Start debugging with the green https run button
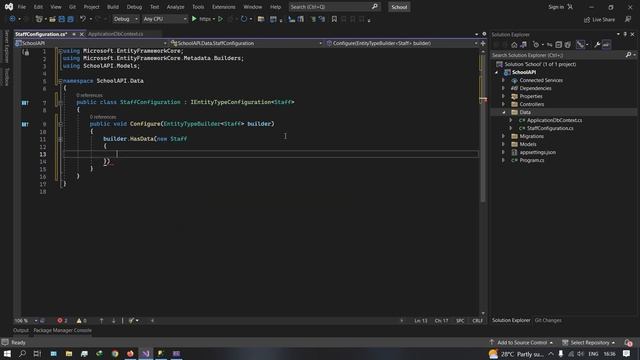640x360 pixels. (x=194, y=19)
